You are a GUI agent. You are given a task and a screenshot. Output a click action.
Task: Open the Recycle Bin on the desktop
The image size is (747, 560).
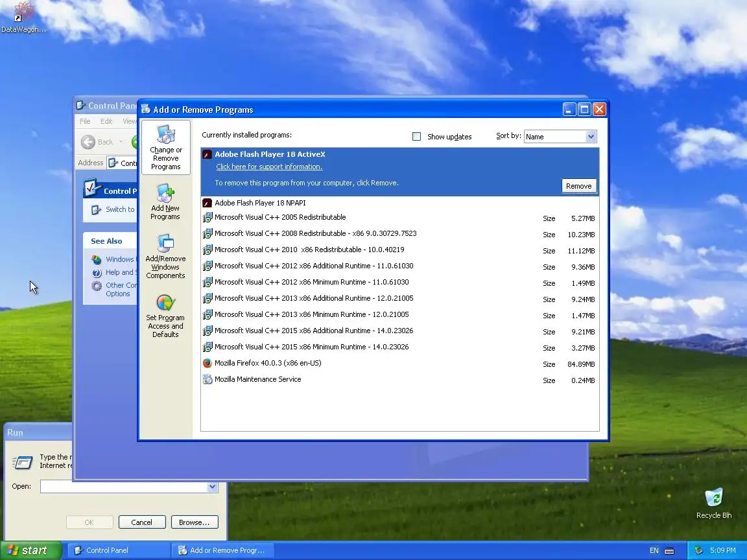714,504
